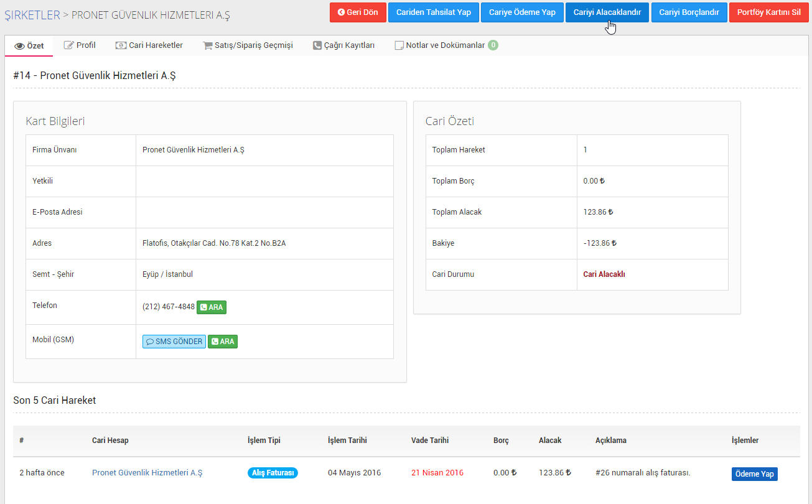
Task: Click Portföy Kartını Sil button
Action: click(768, 12)
